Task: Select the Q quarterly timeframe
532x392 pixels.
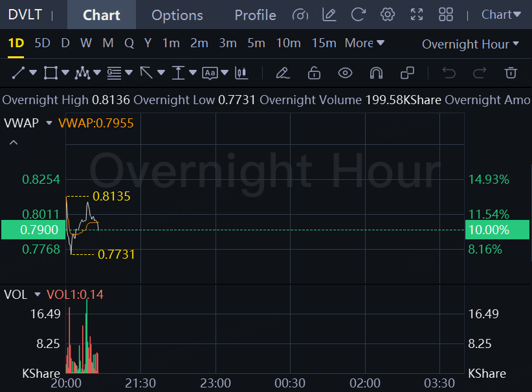Action: pyautogui.click(x=129, y=43)
